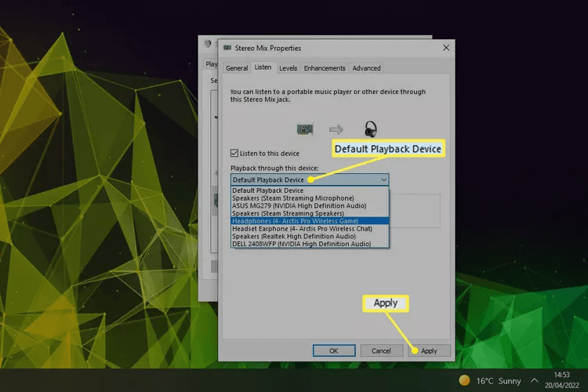The width and height of the screenshot is (588, 392).
Task: Expand the system tray hidden icons chevron
Action: click(535, 381)
